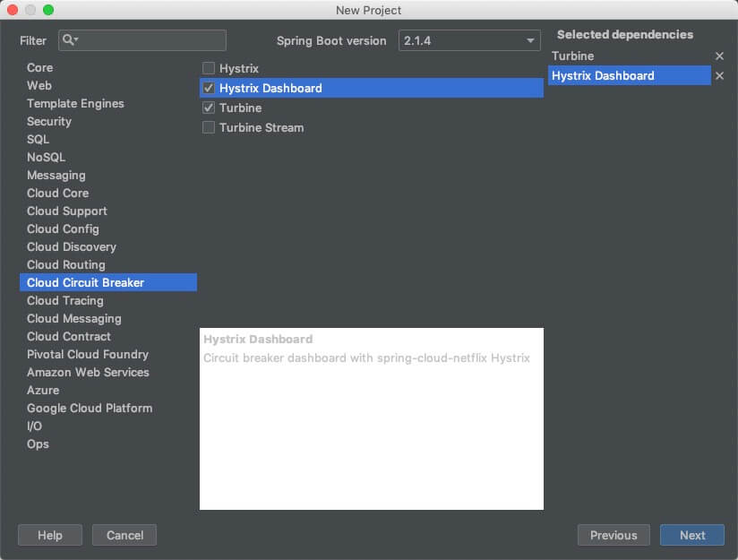The image size is (738, 560).
Task: Click the Hystrix Dashboard description text
Action: click(x=366, y=358)
